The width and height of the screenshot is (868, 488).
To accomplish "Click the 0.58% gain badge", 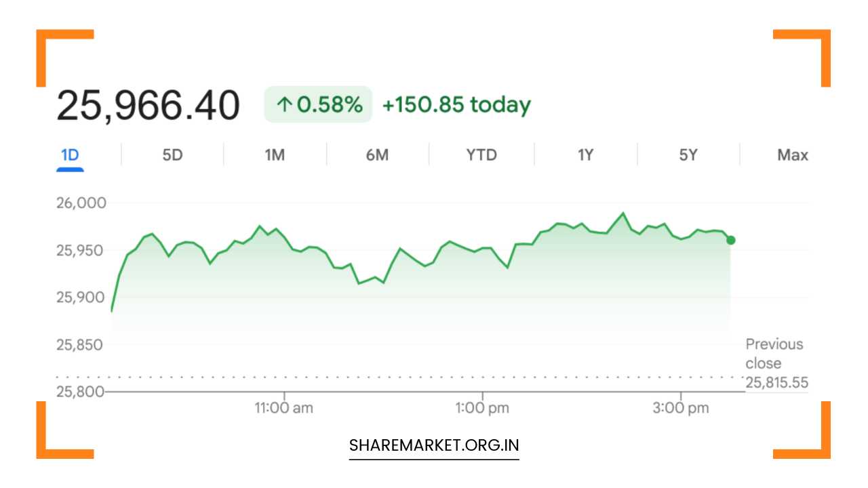I will [318, 104].
